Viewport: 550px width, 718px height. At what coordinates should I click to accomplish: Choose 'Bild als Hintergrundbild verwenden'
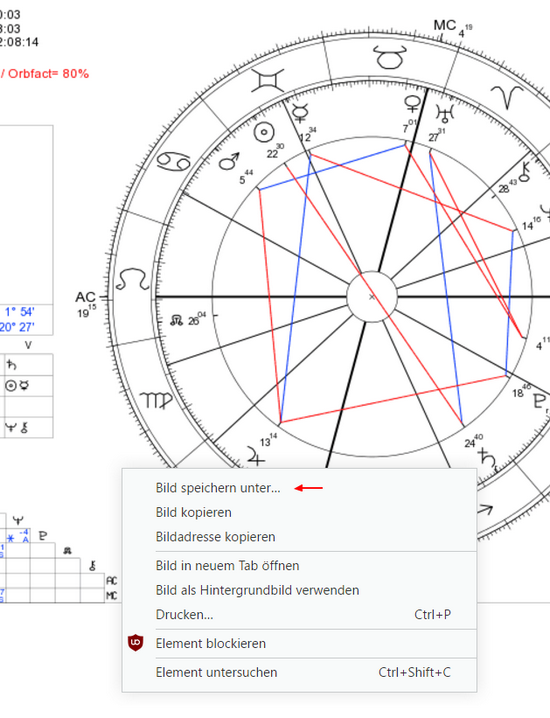point(299,590)
